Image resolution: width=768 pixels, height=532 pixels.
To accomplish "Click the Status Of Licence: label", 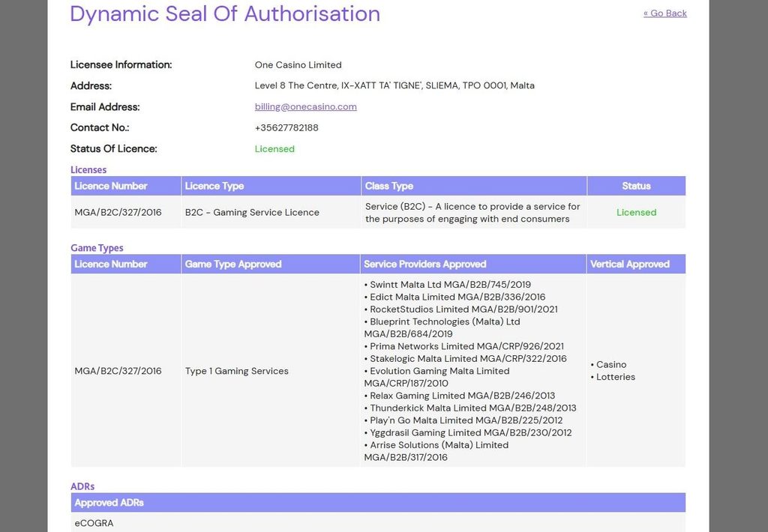I will coord(114,149).
